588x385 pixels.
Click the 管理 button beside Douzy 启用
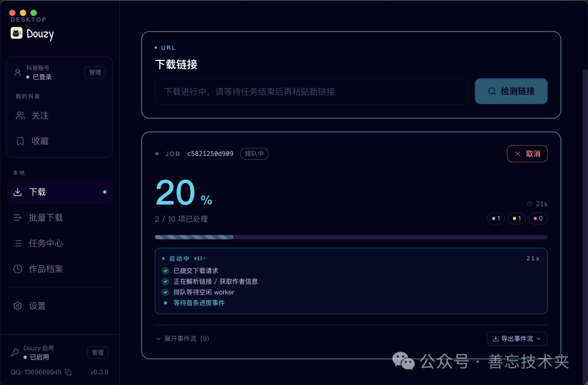[x=97, y=352]
